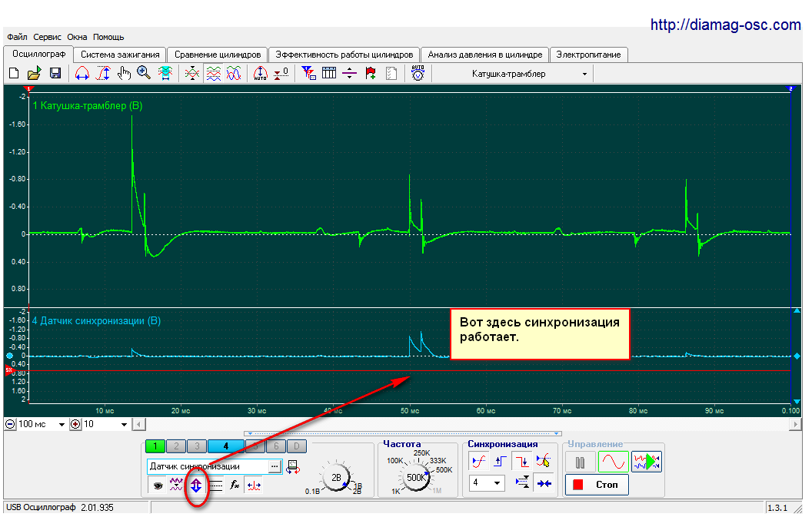Toggle separate stacked channels view
Image resolution: width=812 pixels, height=517 pixels.
(x=213, y=74)
